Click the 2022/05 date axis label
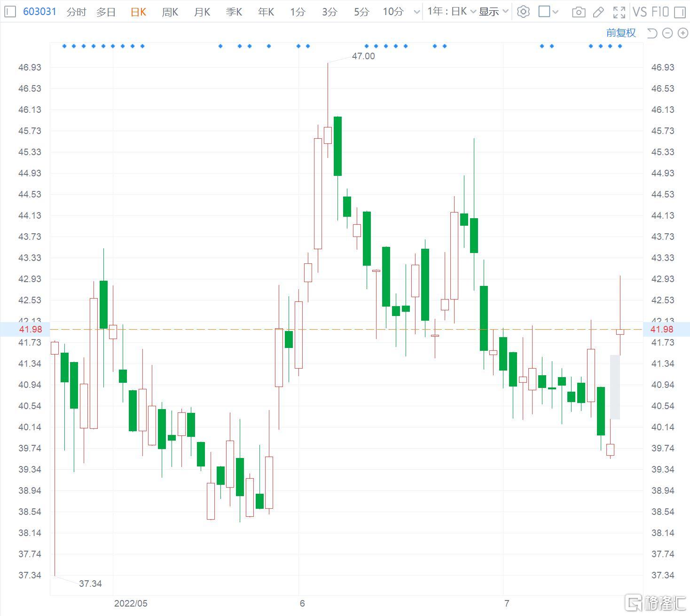Image resolution: width=690 pixels, height=616 pixels. tap(131, 603)
